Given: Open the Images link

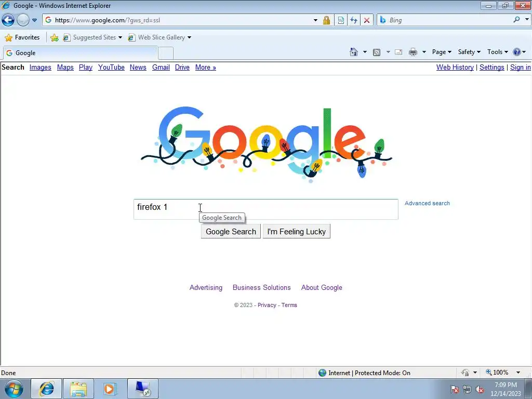Looking at the screenshot, I should pyautogui.click(x=41, y=67).
